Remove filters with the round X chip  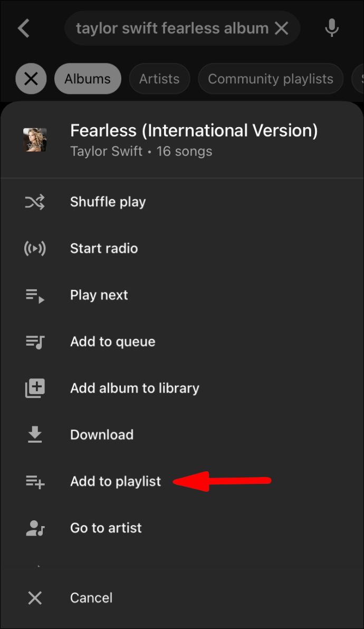(x=31, y=79)
